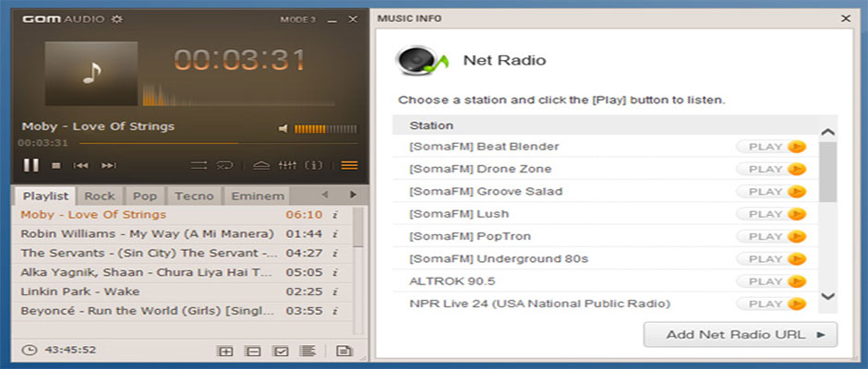Open info for Beyoncé track
The height and width of the screenshot is (369, 868).
335,311
